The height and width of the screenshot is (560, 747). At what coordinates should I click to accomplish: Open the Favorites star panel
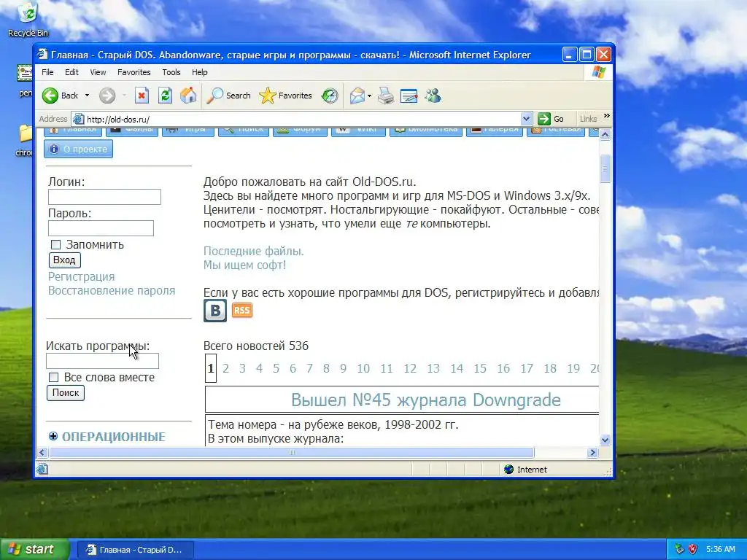[x=286, y=96]
